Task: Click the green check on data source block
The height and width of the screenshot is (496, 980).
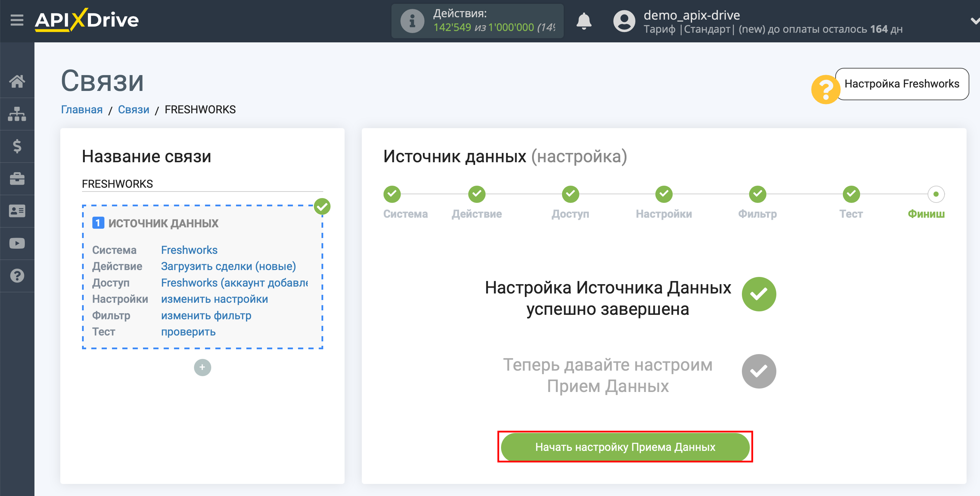Action: coord(322,207)
